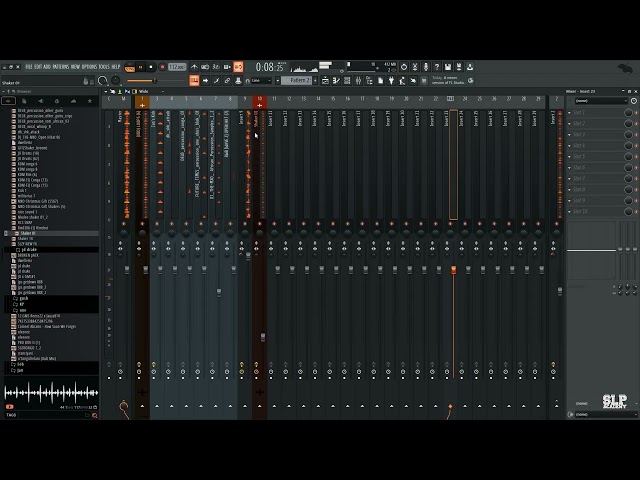Arm the transport record button

[162, 67]
